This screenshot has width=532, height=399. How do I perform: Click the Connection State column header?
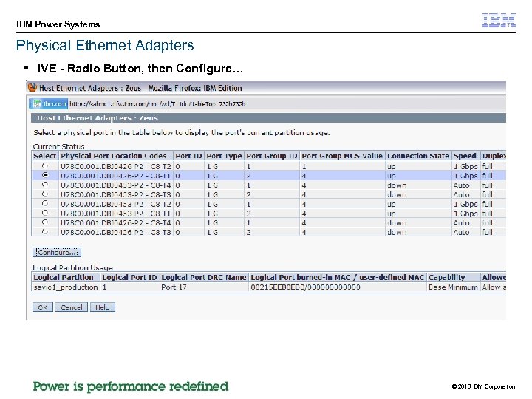click(x=417, y=156)
